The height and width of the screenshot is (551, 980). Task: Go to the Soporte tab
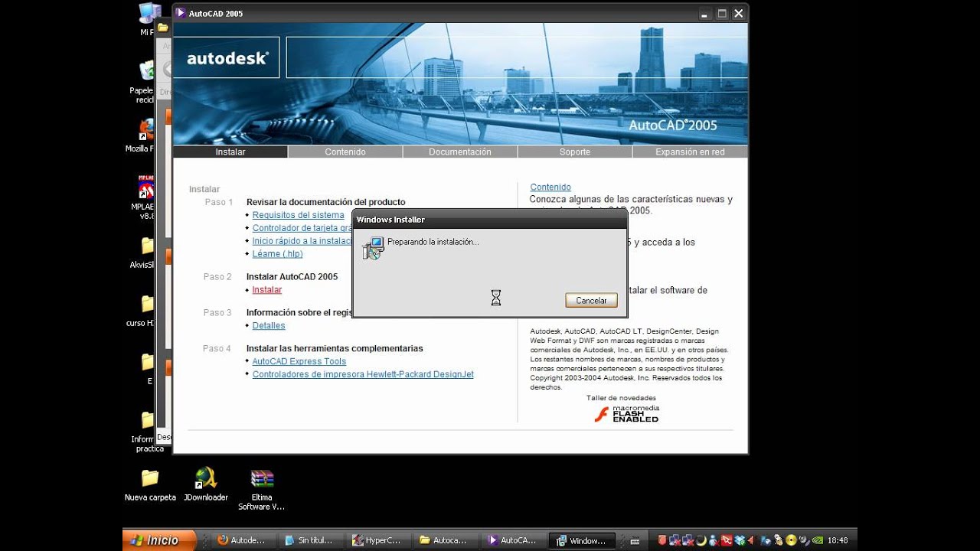click(x=575, y=152)
